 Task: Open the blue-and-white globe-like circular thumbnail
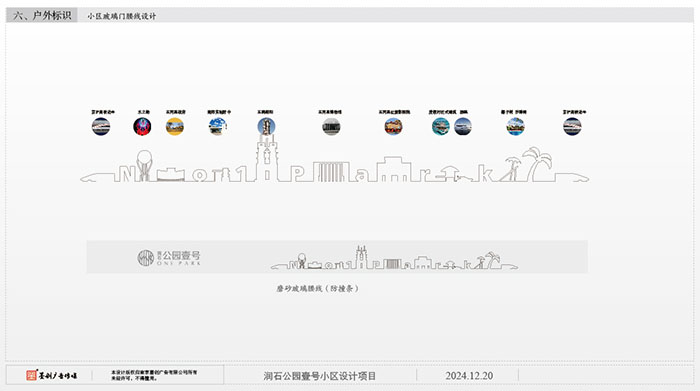[217, 126]
